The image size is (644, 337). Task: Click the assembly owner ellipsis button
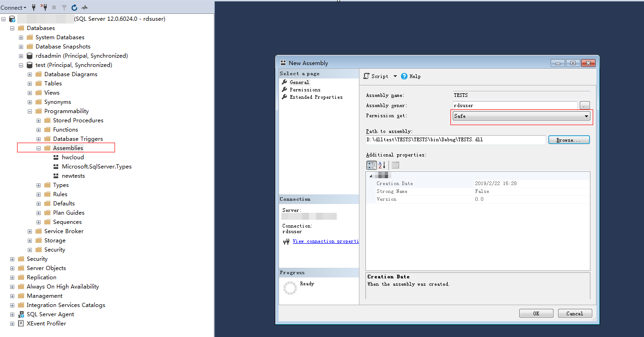click(x=584, y=106)
